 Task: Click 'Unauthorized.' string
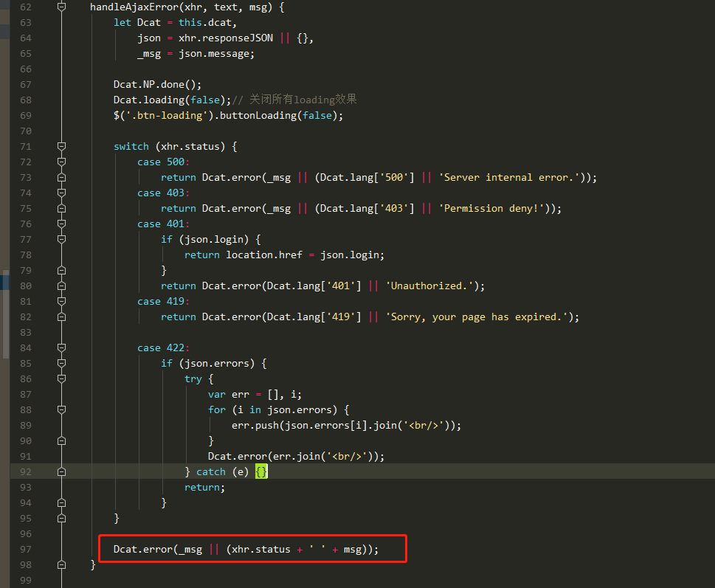click(429, 286)
